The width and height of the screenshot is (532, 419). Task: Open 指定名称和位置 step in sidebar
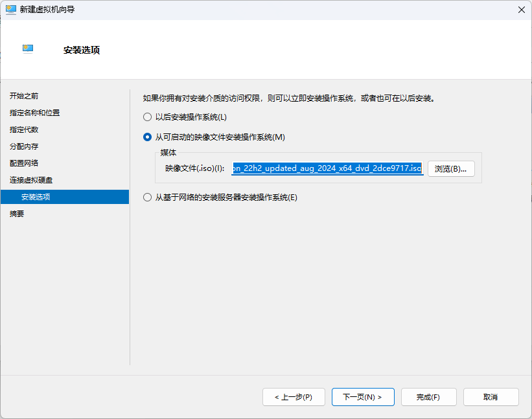[x=34, y=113]
